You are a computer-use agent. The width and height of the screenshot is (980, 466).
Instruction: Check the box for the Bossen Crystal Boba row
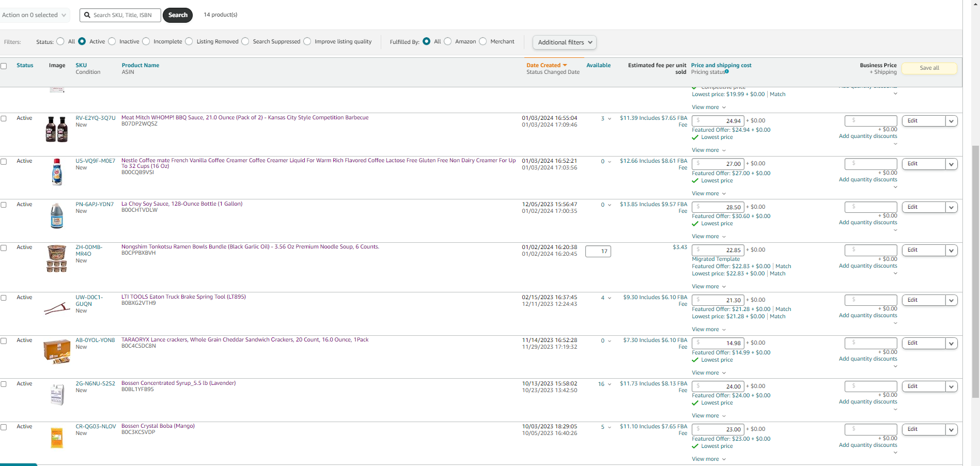[4, 427]
